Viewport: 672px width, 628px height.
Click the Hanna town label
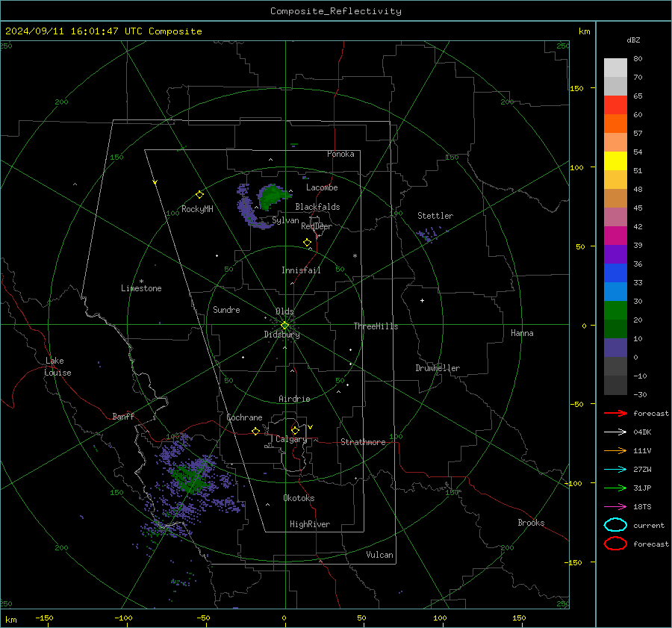pyautogui.click(x=522, y=333)
